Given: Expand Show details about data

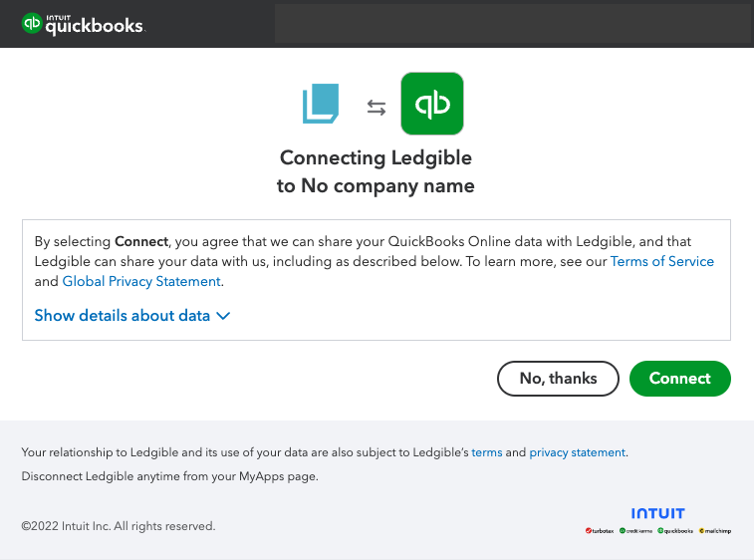Looking at the screenshot, I should [132, 316].
